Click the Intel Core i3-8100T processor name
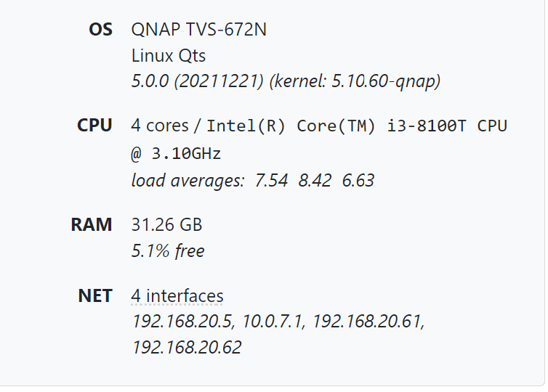The height and width of the screenshot is (392, 548). [356, 126]
